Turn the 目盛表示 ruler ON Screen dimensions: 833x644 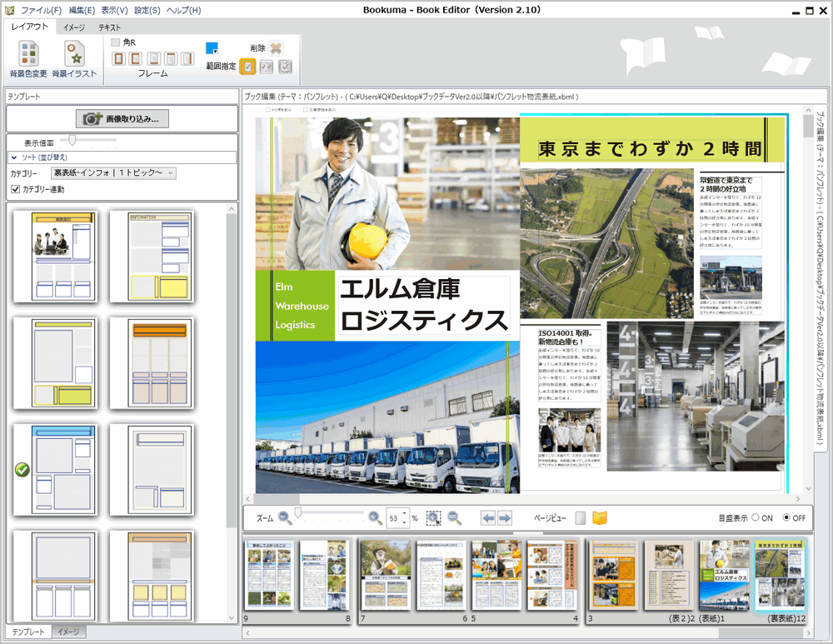tap(756, 517)
